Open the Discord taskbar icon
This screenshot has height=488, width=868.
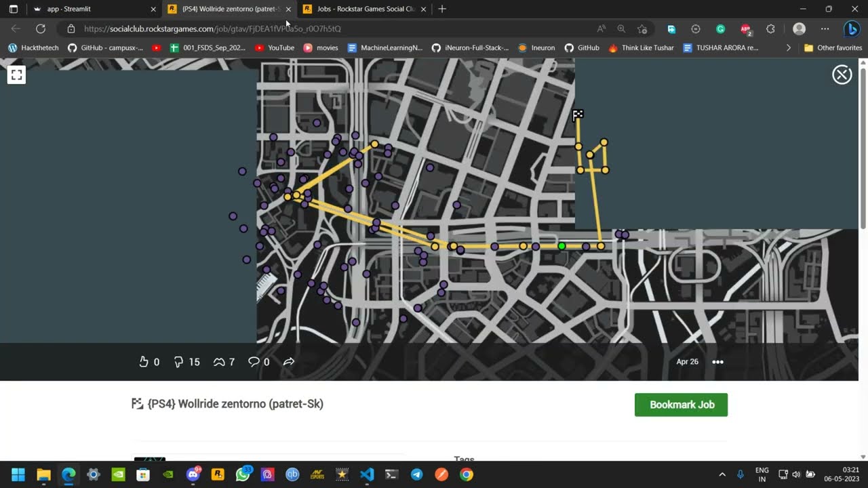[x=193, y=474]
